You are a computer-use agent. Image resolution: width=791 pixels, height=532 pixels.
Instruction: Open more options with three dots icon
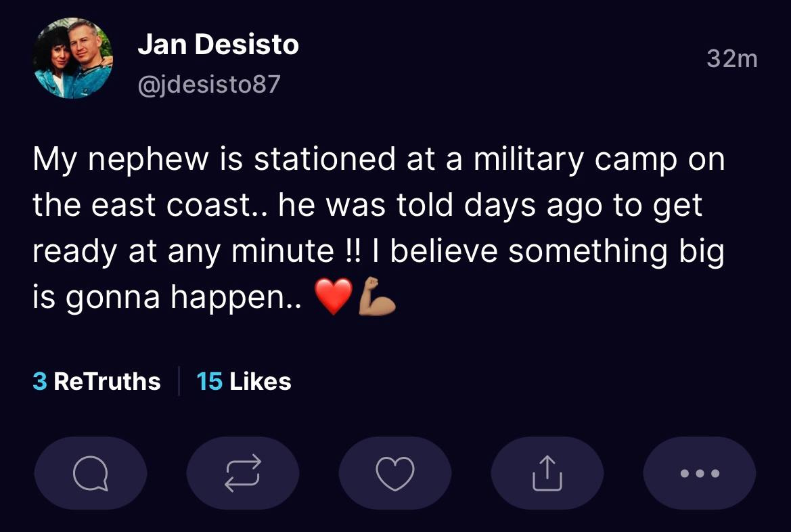[x=700, y=473]
